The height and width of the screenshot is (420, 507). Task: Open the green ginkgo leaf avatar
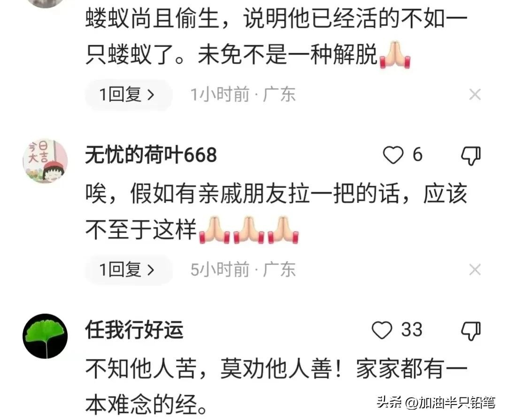pyautogui.click(x=45, y=336)
